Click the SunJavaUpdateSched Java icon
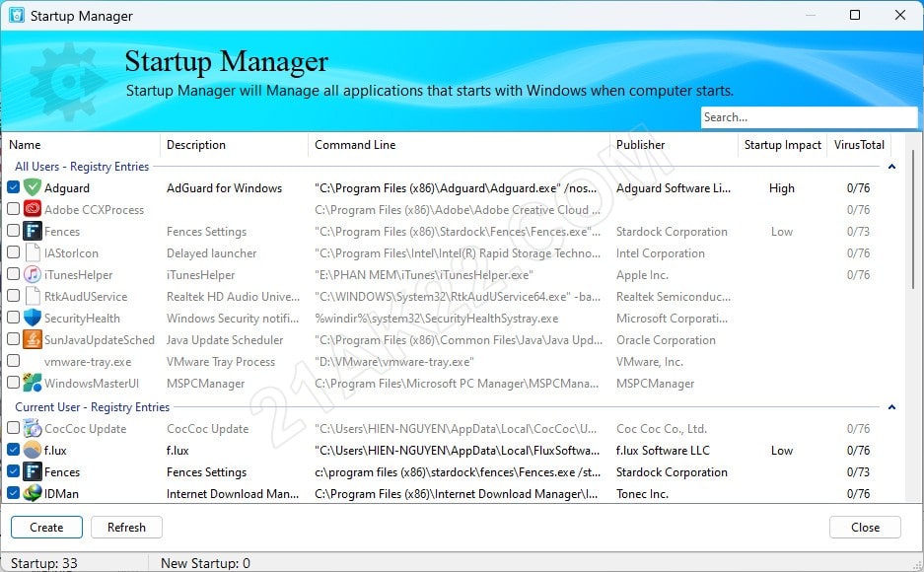The image size is (924, 572). pos(33,340)
